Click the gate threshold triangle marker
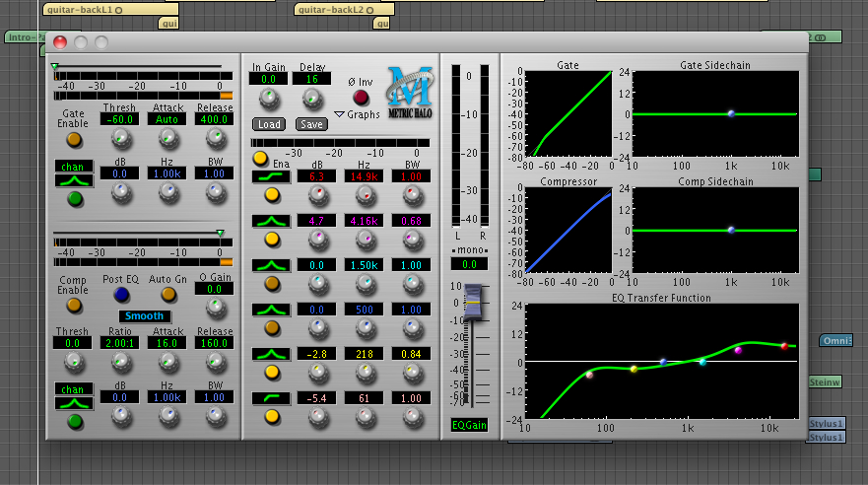Screen dimensions: 868x485 55,66
